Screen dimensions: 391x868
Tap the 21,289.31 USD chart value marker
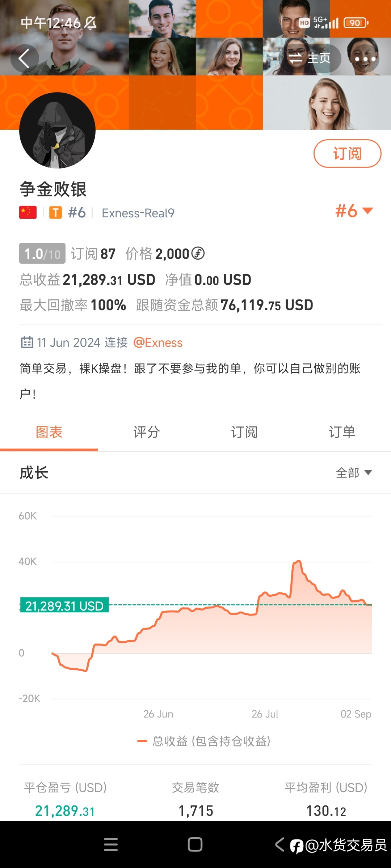pyautogui.click(x=64, y=605)
